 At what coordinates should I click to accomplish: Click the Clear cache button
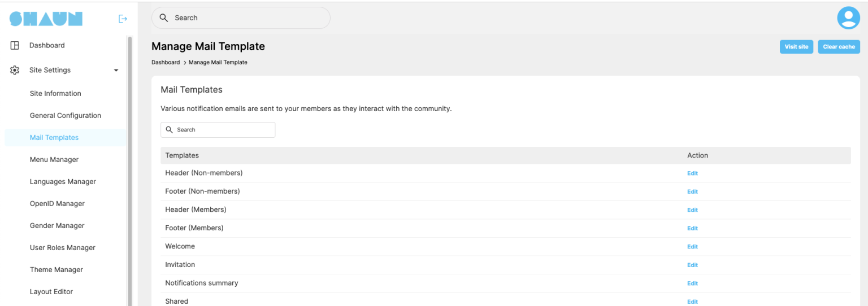[839, 47]
